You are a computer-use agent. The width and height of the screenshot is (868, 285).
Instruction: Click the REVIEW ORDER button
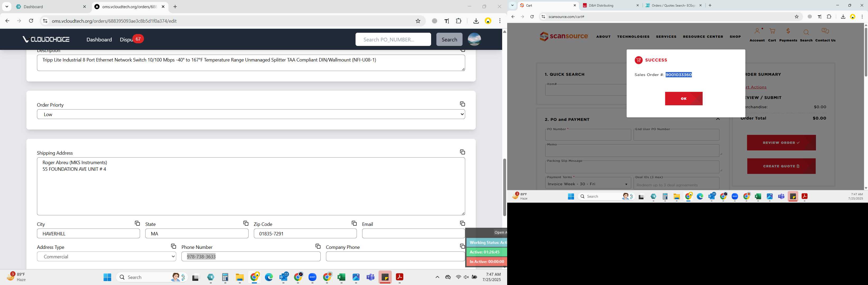[781, 143]
